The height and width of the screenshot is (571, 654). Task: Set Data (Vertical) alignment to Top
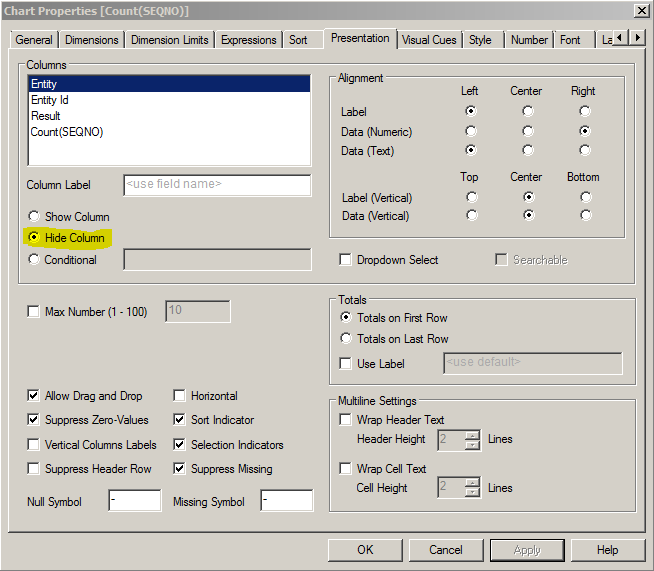(x=472, y=215)
